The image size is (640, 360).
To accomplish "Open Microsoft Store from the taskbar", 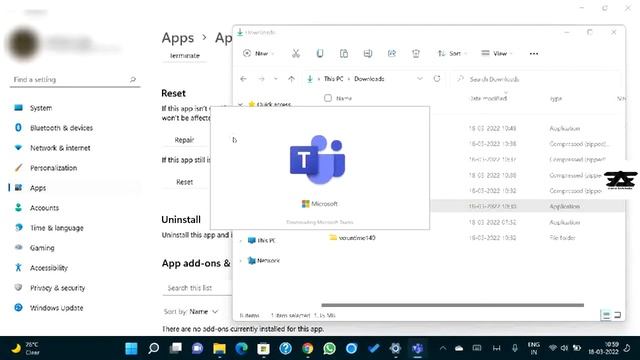I will tap(264, 348).
